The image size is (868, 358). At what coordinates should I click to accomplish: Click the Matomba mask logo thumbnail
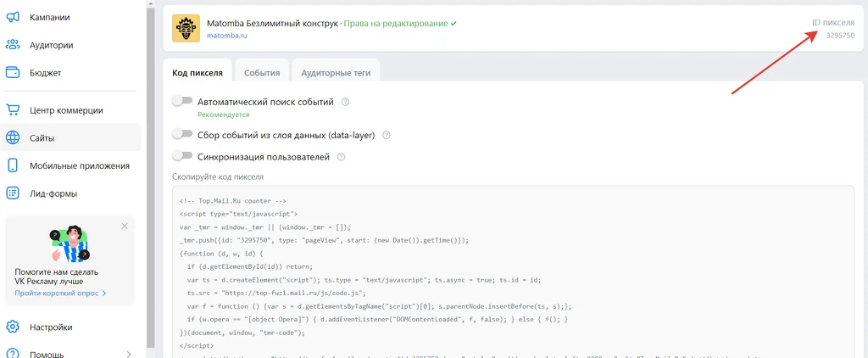click(x=186, y=28)
